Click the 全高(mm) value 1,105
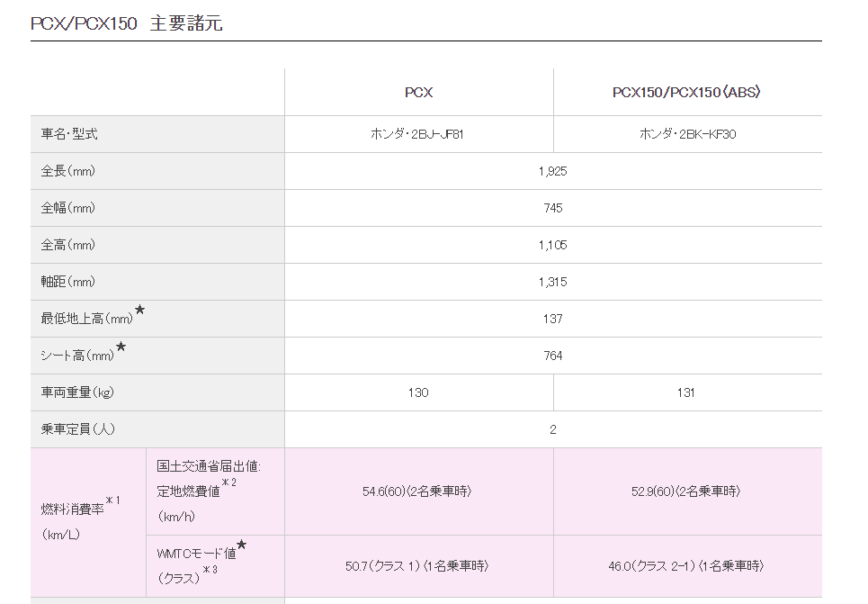The height and width of the screenshot is (604, 868). click(x=552, y=245)
